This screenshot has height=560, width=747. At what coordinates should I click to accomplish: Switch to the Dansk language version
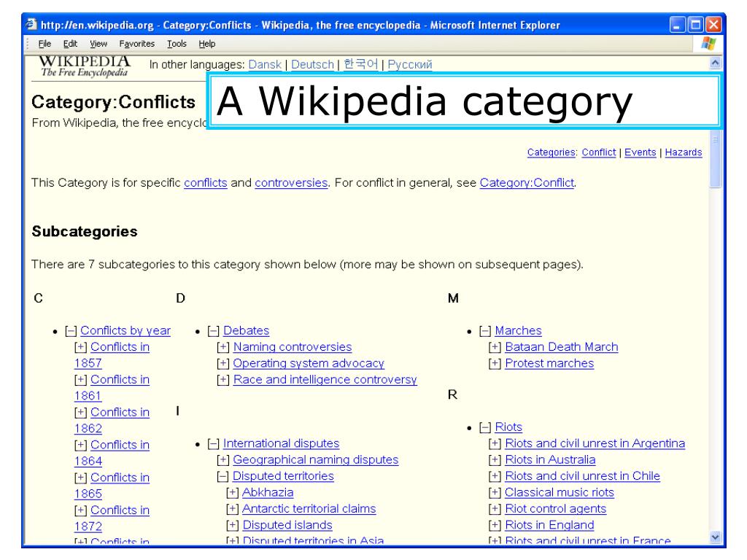coord(265,64)
